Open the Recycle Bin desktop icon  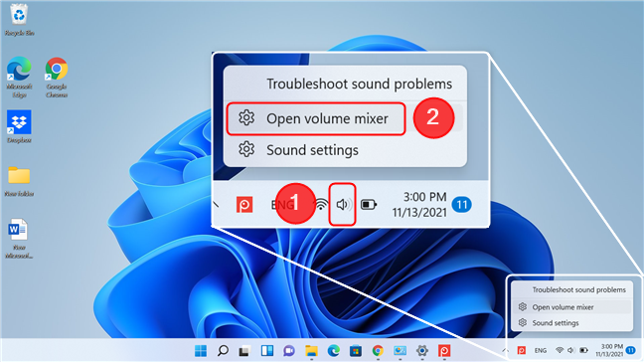click(19, 20)
